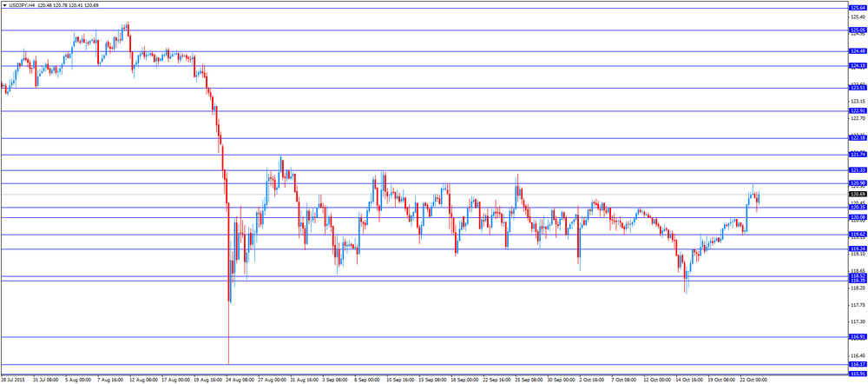Click the current price 120.69 label
The image size is (868, 384).
(858, 194)
